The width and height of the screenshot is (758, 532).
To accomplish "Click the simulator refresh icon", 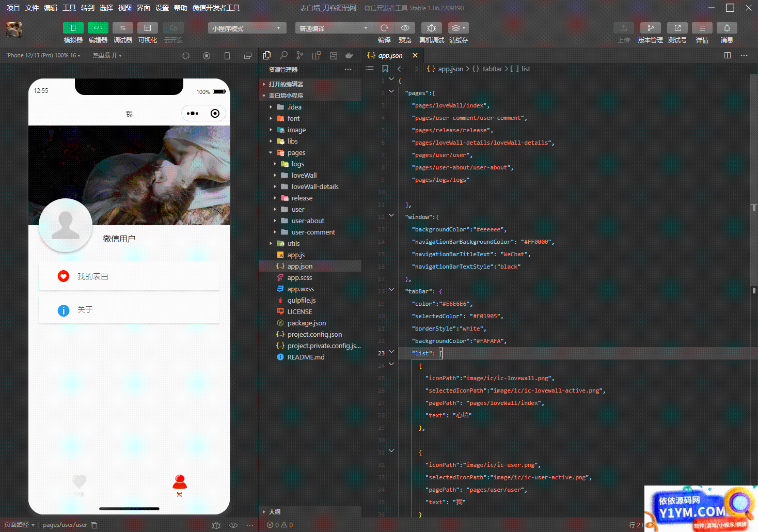I will (186, 56).
